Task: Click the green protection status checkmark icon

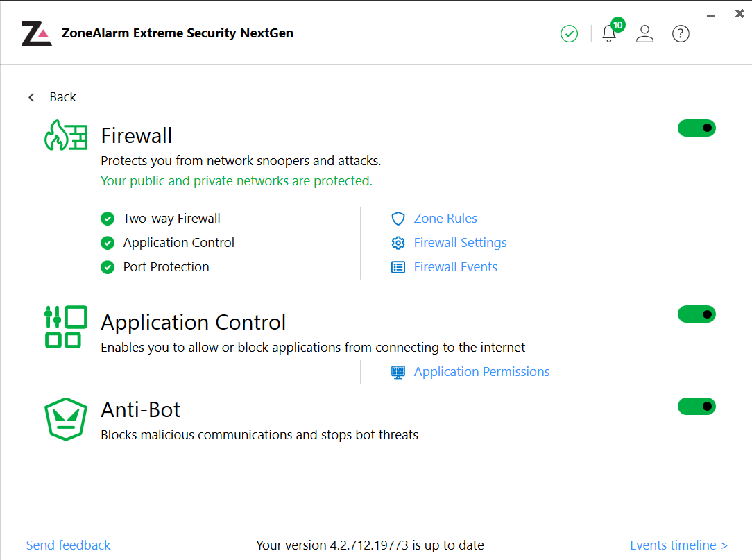Action: [x=569, y=33]
